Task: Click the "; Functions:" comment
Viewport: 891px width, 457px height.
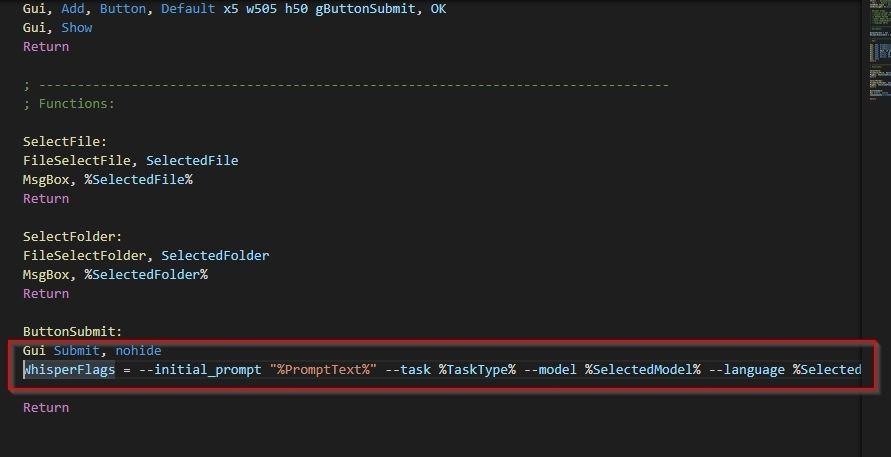Action: (x=69, y=103)
